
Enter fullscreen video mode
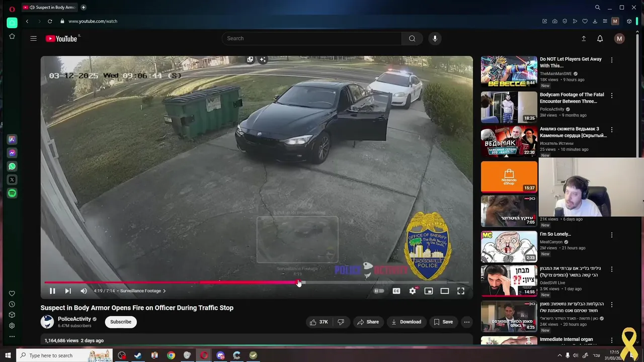tap(461, 291)
